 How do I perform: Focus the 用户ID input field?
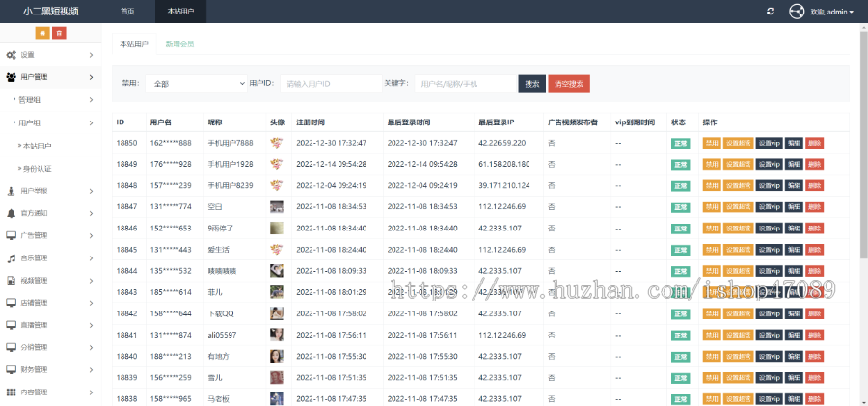point(331,84)
